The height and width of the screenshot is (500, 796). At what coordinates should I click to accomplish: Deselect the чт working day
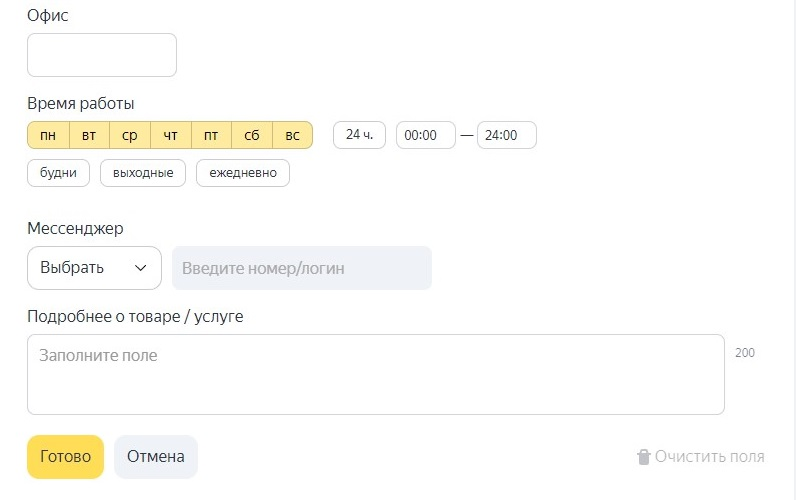tap(171, 135)
